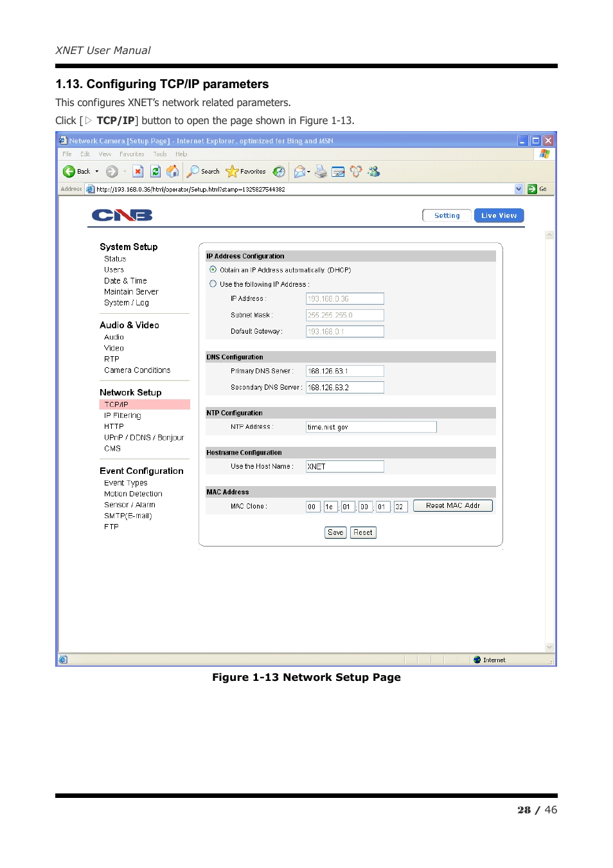The image size is (613, 868).
Task: Open Camera Conditions page
Action: 137,370
